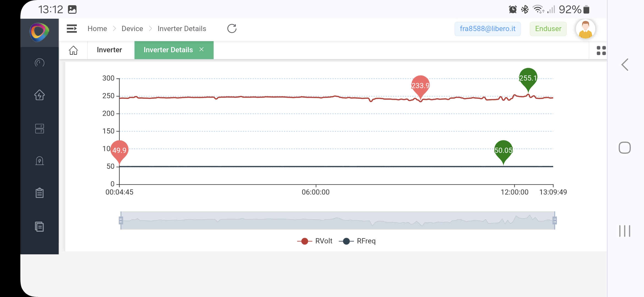
Task: Click the hamburger menu collapse icon
Action: point(72,29)
